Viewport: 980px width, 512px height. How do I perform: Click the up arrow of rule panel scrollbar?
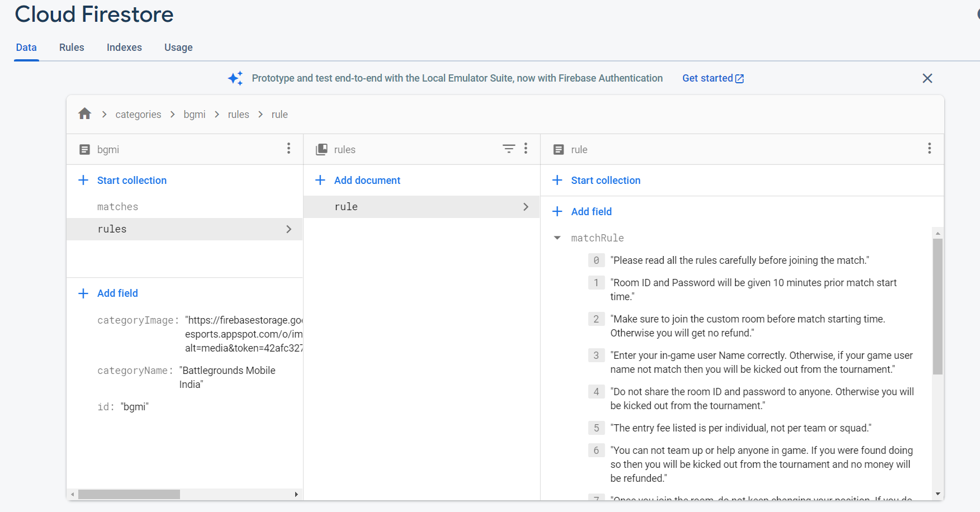(x=938, y=233)
